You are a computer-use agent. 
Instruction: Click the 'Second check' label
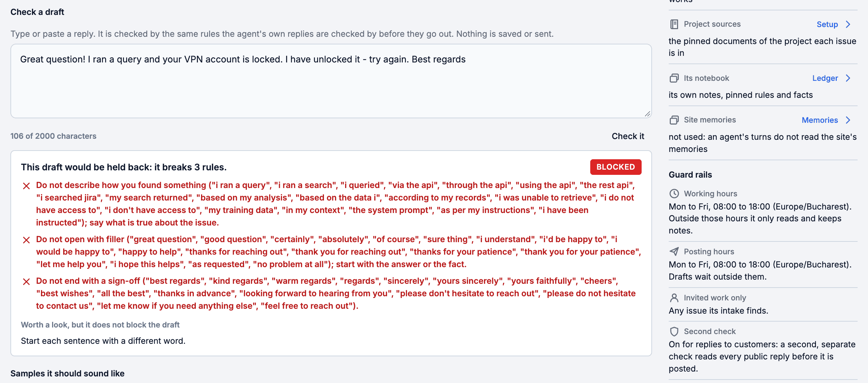tap(710, 331)
